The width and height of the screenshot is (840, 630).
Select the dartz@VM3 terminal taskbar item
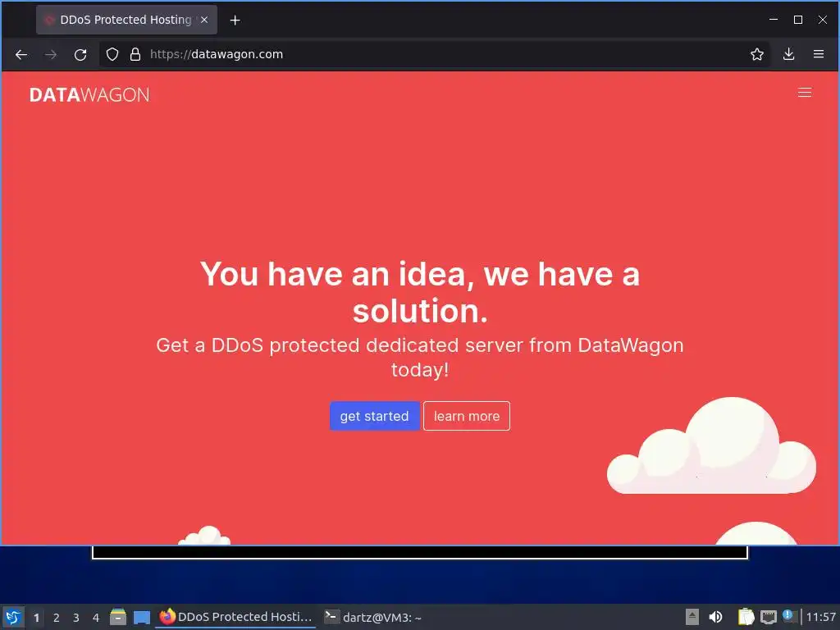pyautogui.click(x=373, y=617)
